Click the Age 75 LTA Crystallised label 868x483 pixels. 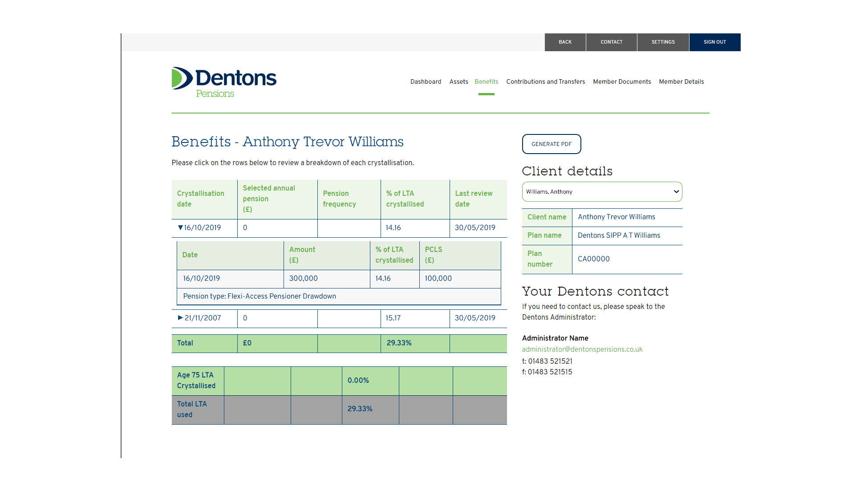(x=196, y=381)
